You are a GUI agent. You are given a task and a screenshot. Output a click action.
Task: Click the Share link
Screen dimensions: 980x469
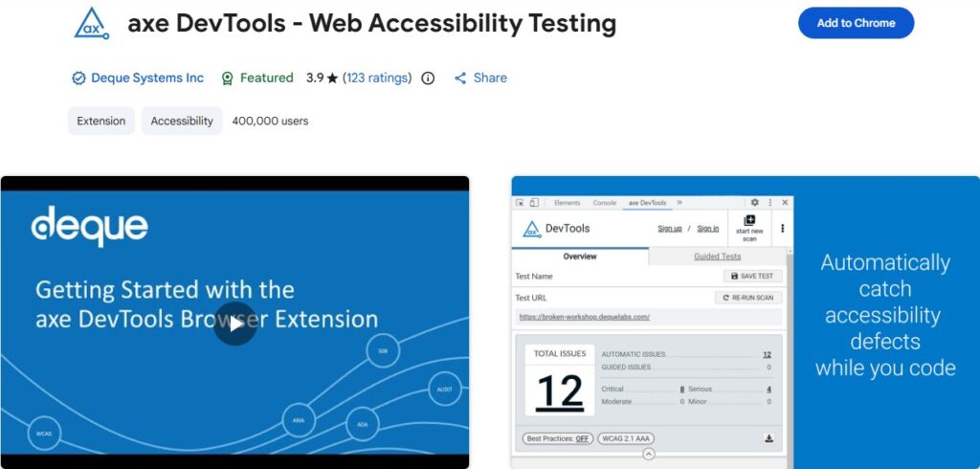click(480, 78)
